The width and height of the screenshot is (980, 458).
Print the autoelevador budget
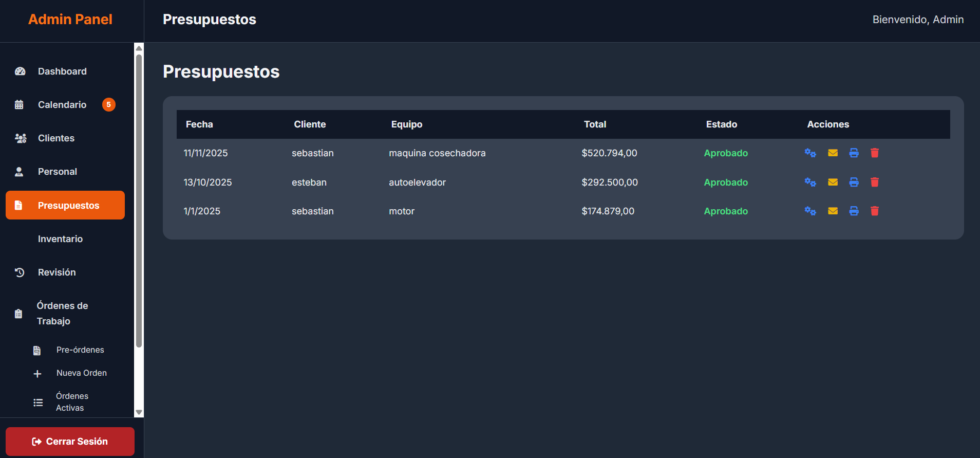(854, 182)
